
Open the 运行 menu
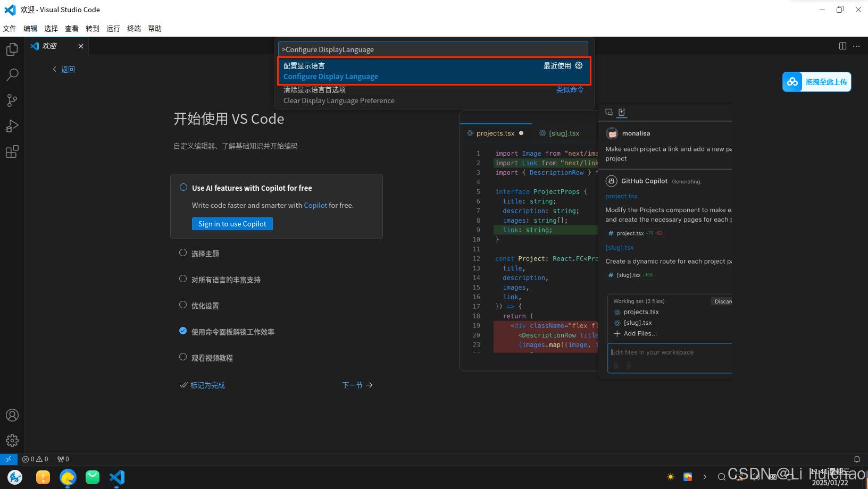click(113, 29)
